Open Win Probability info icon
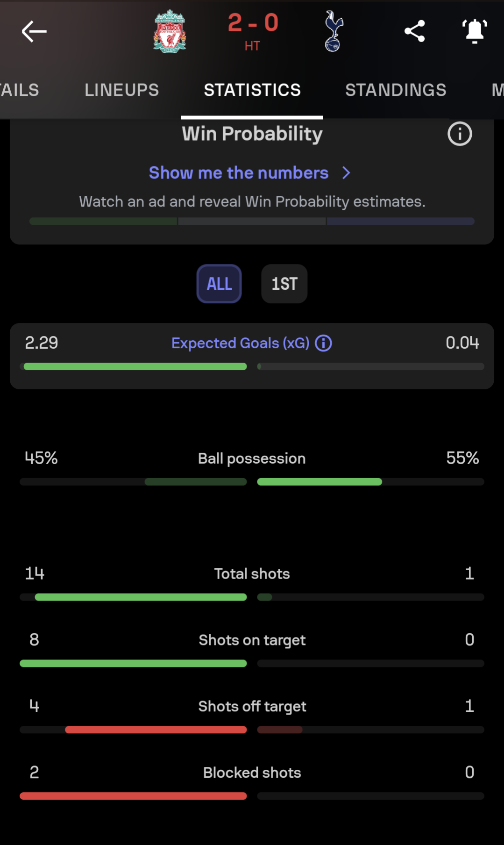Viewport: 504px width, 845px height. [x=460, y=134]
